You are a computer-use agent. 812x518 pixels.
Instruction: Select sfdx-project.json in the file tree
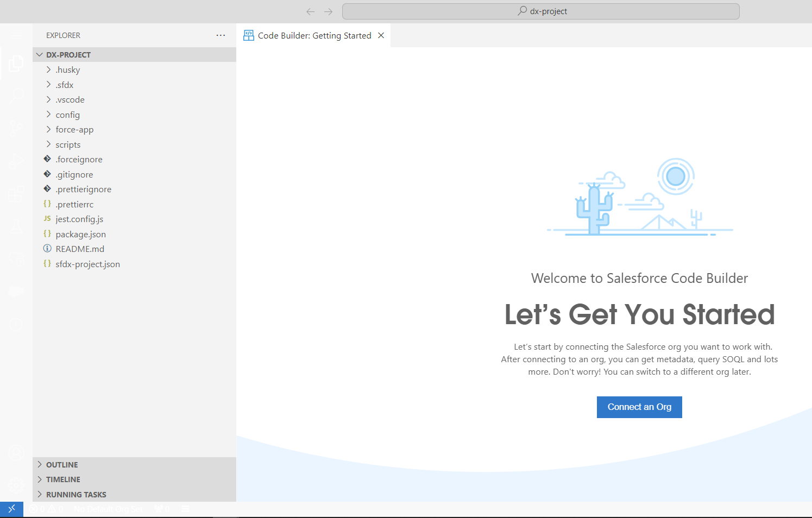coord(87,264)
